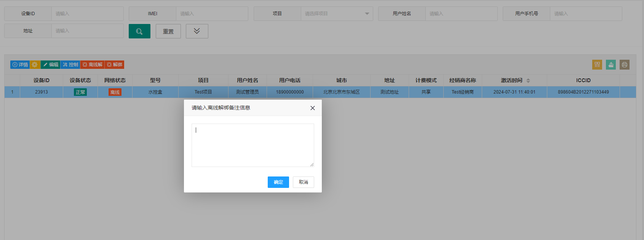
Task: Click the 用户姓名 input field
Action: tap(462, 14)
